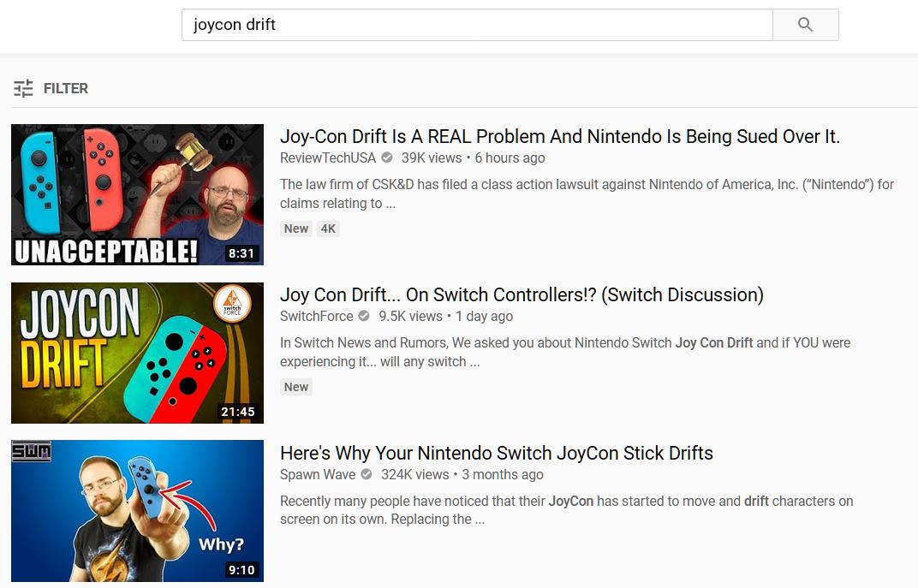The image size is (918, 588).
Task: Click the 'New' badge under the SwitchForce video
Action: (296, 387)
